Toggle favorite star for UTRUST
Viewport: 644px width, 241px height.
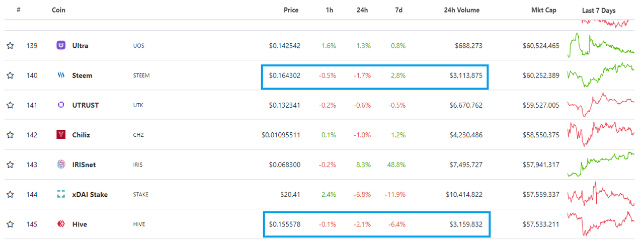[10, 105]
